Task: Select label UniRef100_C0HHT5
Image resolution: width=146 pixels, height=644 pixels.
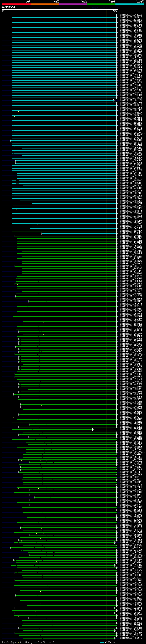Action: pyautogui.click(x=131, y=32)
